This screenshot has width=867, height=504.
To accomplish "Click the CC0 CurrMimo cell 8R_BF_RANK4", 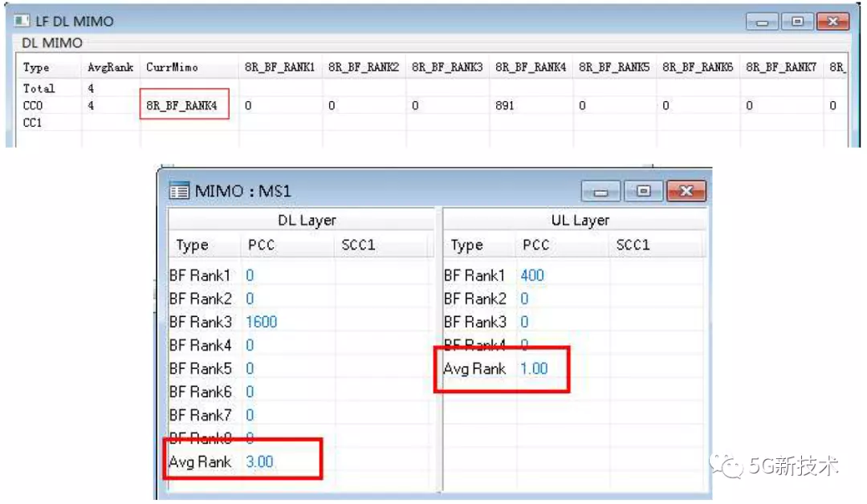I will pyautogui.click(x=182, y=106).
